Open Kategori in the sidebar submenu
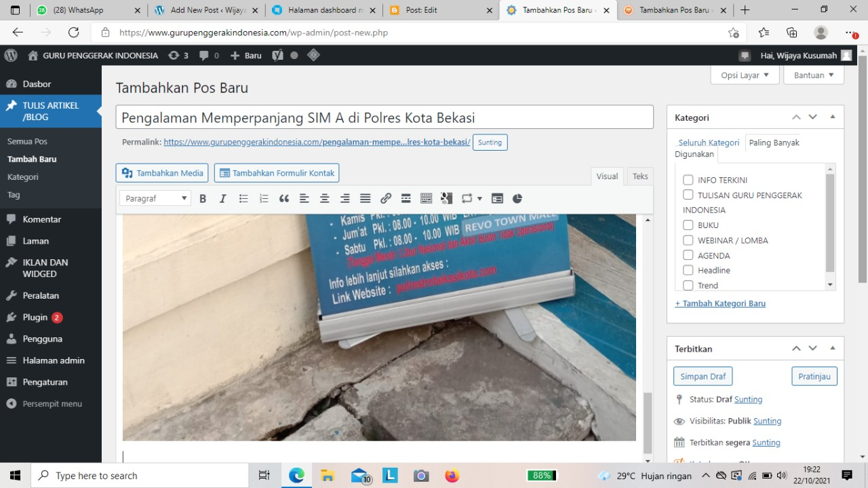 pyautogui.click(x=23, y=177)
